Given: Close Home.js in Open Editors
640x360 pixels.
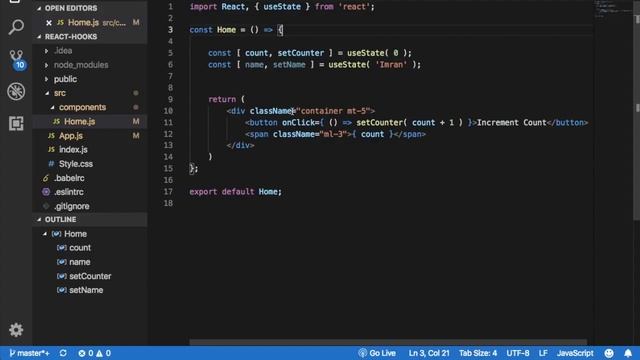Looking at the screenshot, I should click(49, 23).
